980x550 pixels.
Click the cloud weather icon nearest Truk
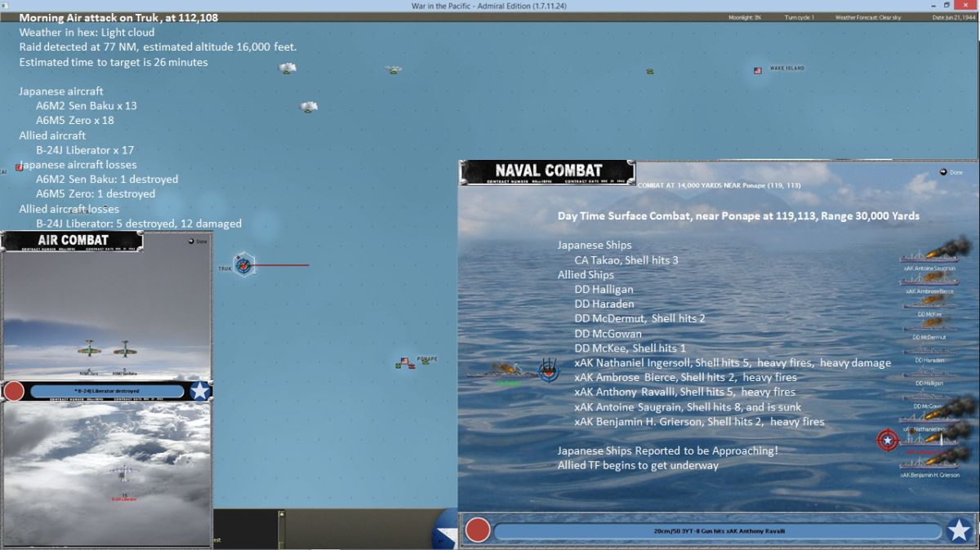click(x=308, y=107)
